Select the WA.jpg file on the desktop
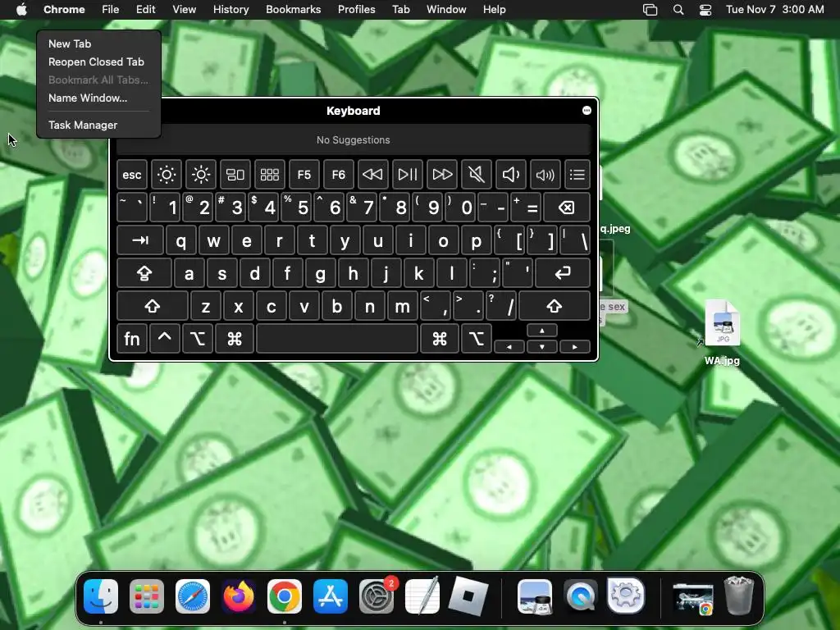Image resolution: width=840 pixels, height=630 pixels. click(722, 332)
